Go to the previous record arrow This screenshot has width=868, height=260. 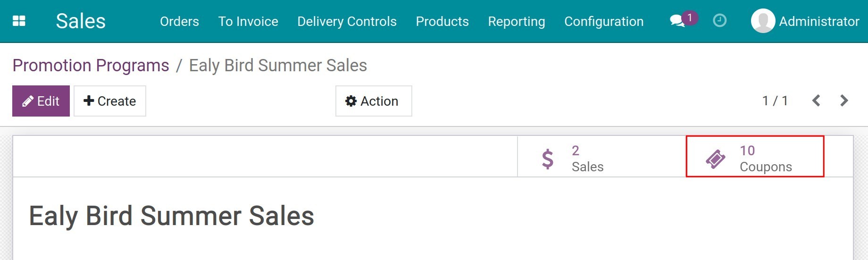[x=816, y=101]
